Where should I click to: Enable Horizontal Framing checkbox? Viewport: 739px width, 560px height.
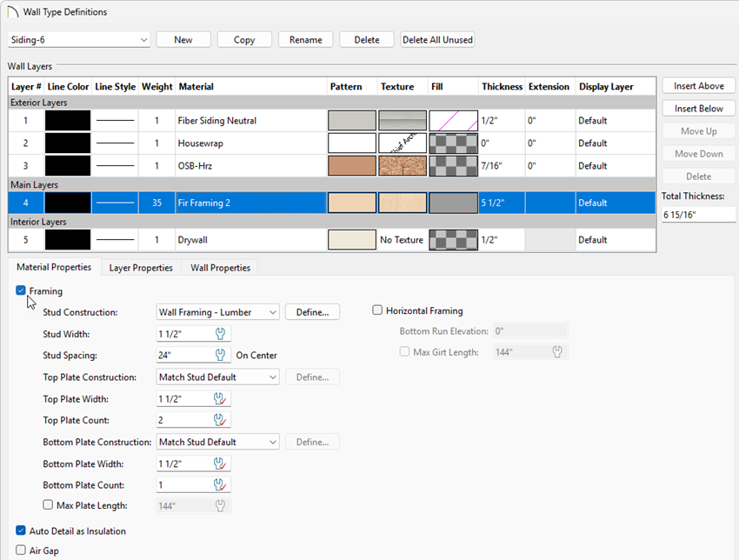[x=377, y=310]
